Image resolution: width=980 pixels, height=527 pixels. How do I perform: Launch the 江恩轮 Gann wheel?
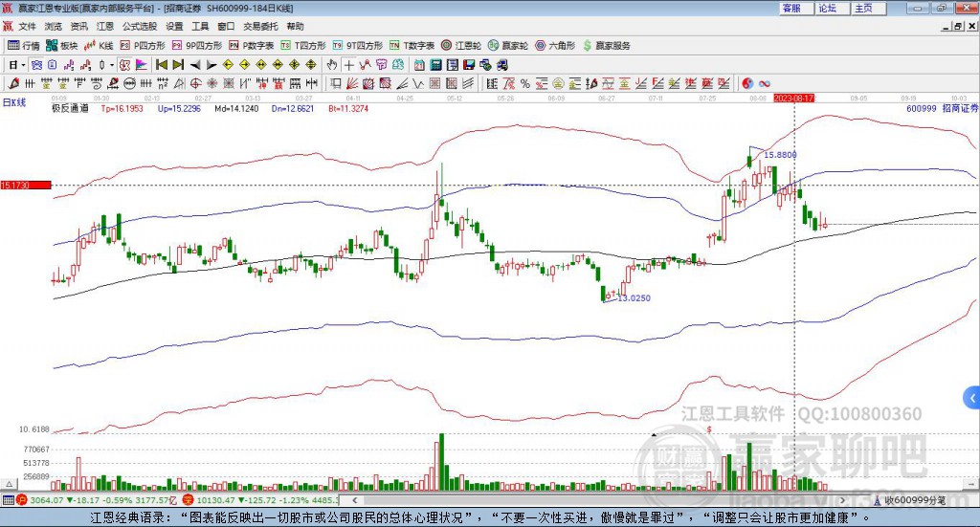[461, 46]
